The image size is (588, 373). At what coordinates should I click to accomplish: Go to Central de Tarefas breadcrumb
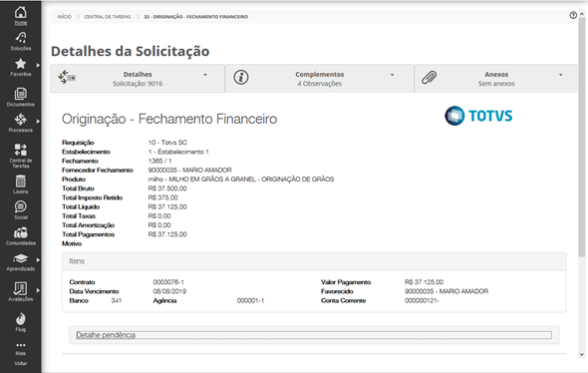[108, 17]
